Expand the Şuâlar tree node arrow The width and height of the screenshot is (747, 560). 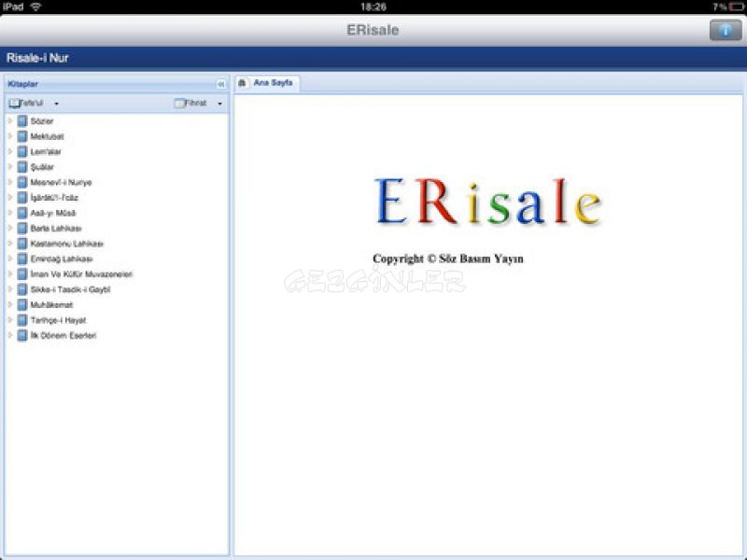(10, 167)
